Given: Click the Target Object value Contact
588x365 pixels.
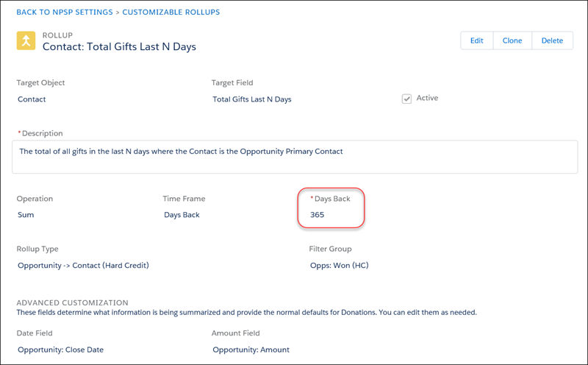Looking at the screenshot, I should point(32,99).
